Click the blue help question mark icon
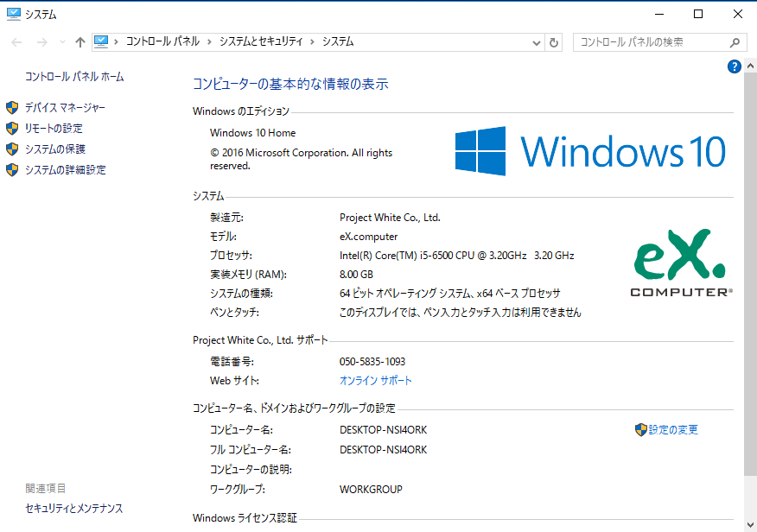 click(x=734, y=66)
